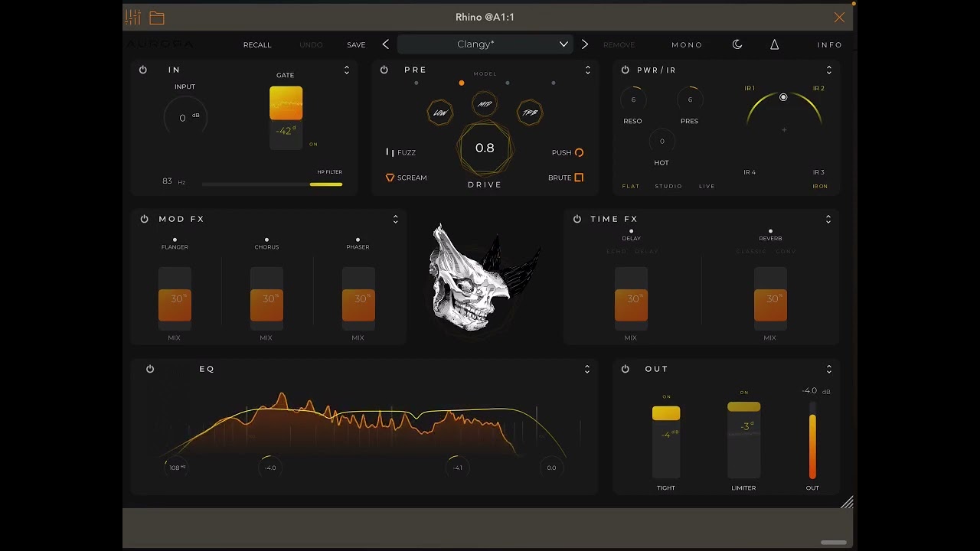
Task: Select the STUDIO power amp mode
Action: pyautogui.click(x=668, y=186)
